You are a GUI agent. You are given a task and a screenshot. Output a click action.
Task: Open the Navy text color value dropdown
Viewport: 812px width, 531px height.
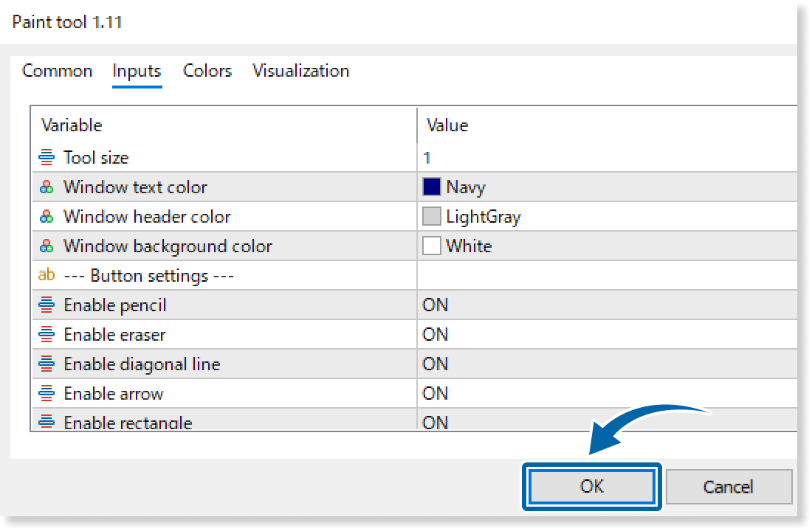(x=466, y=187)
